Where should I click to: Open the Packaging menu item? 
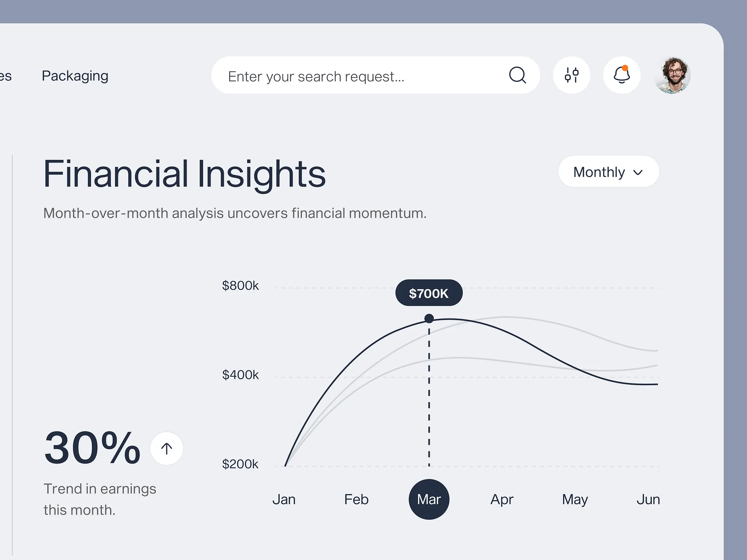(x=75, y=76)
